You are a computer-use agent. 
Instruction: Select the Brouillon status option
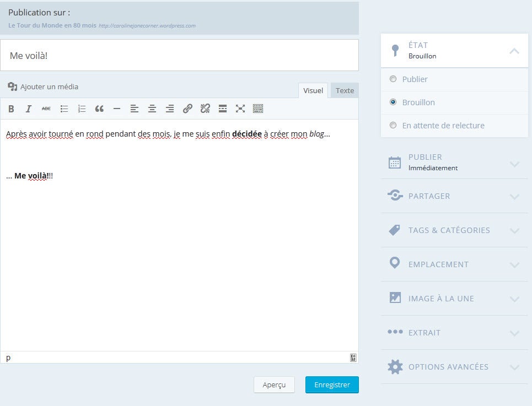[393, 102]
